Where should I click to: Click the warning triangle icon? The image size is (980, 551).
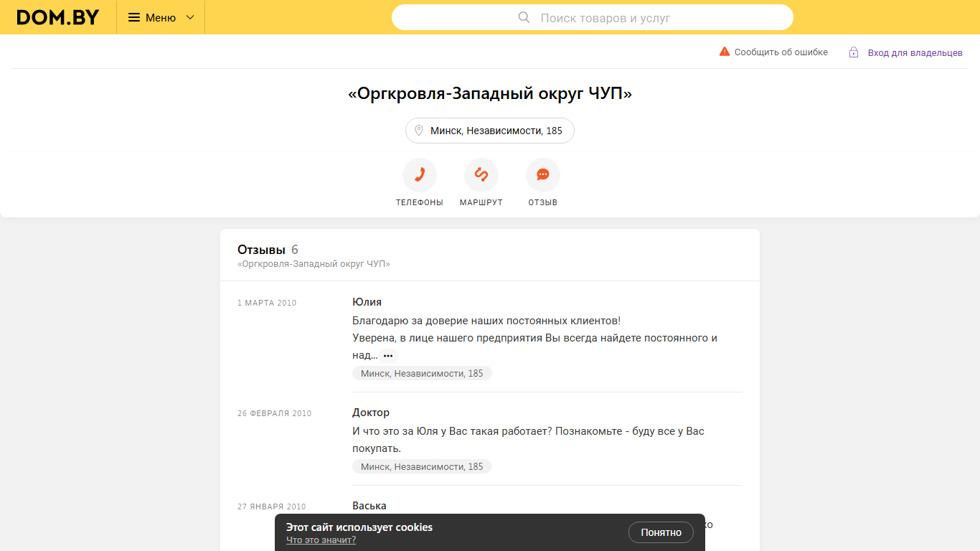pyautogui.click(x=725, y=52)
